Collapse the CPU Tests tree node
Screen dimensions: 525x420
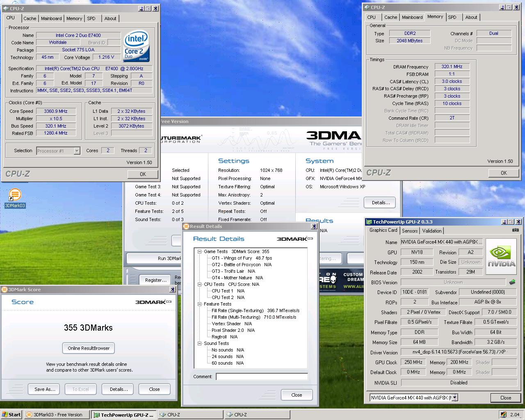(x=199, y=284)
